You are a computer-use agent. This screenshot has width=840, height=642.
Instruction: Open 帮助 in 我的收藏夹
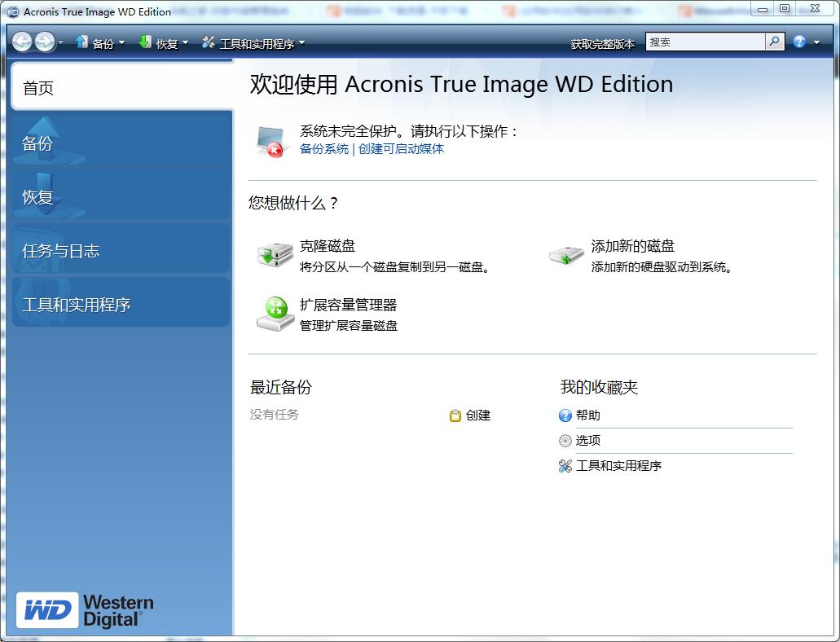pos(587,416)
